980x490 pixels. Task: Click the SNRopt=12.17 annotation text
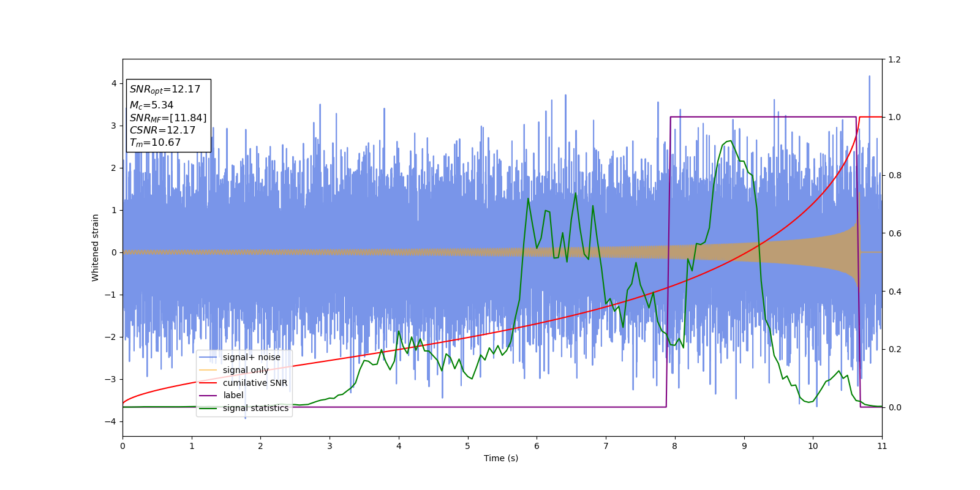(165, 89)
